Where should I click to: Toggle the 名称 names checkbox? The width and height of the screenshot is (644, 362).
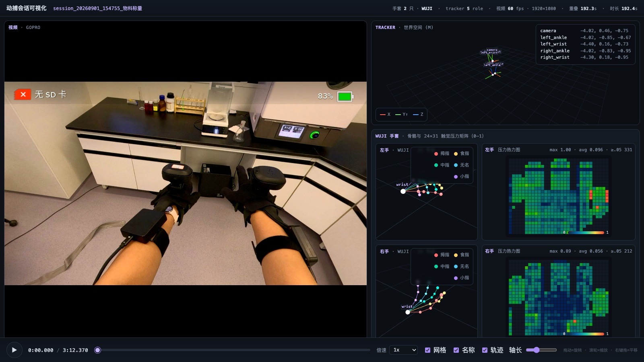pyautogui.click(x=456, y=350)
